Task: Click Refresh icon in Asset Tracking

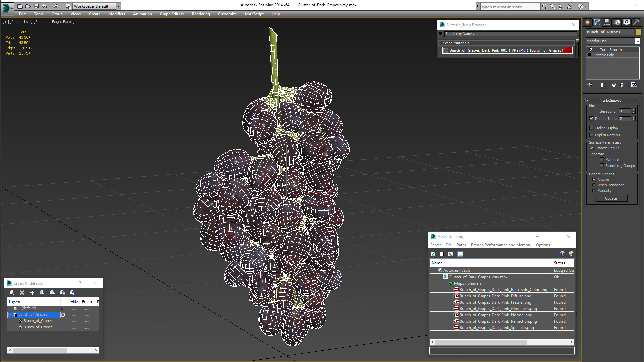Action: 433,254
